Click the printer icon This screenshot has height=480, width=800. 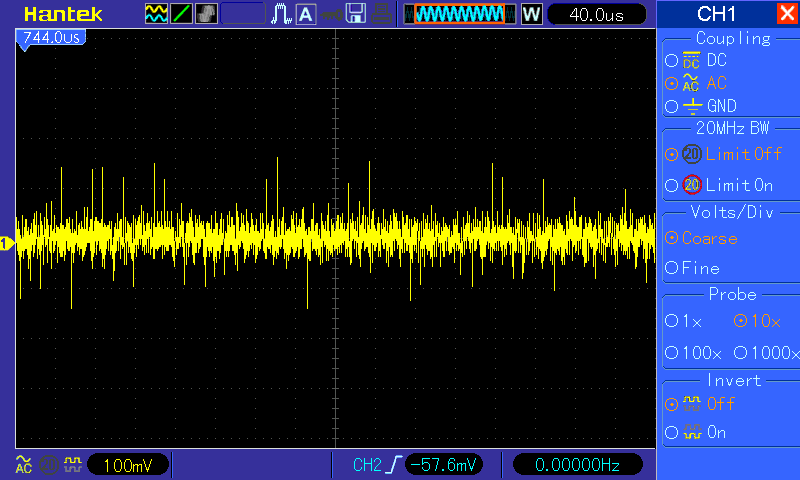381,14
